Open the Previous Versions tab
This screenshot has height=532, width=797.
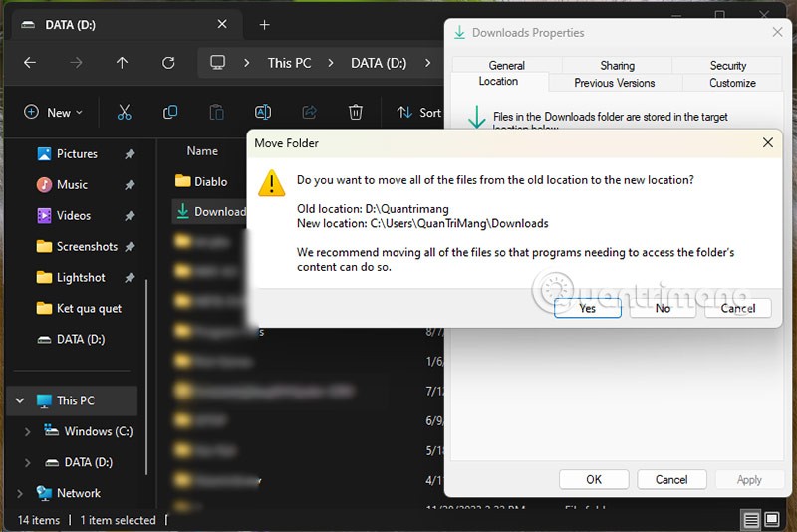614,83
